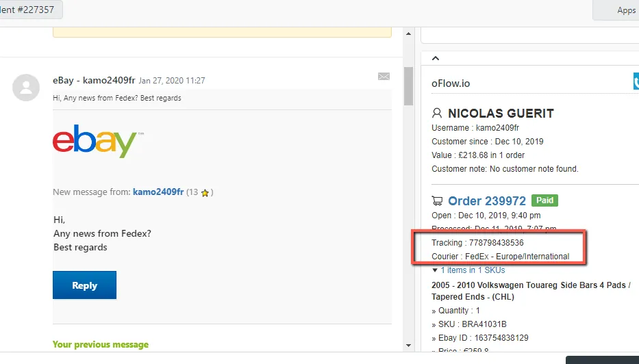
Task: Click the eBay - kamo2409fr message header
Action: click(x=94, y=80)
